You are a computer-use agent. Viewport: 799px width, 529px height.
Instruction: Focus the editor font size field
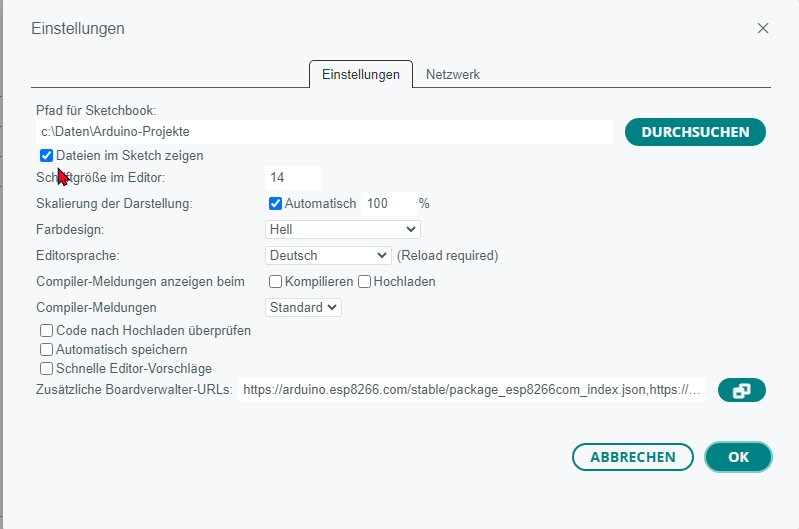click(x=293, y=178)
